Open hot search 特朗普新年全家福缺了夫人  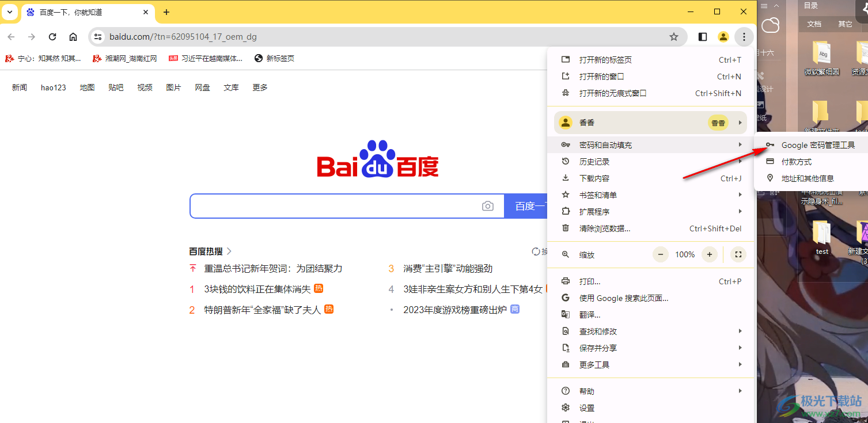[263, 310]
